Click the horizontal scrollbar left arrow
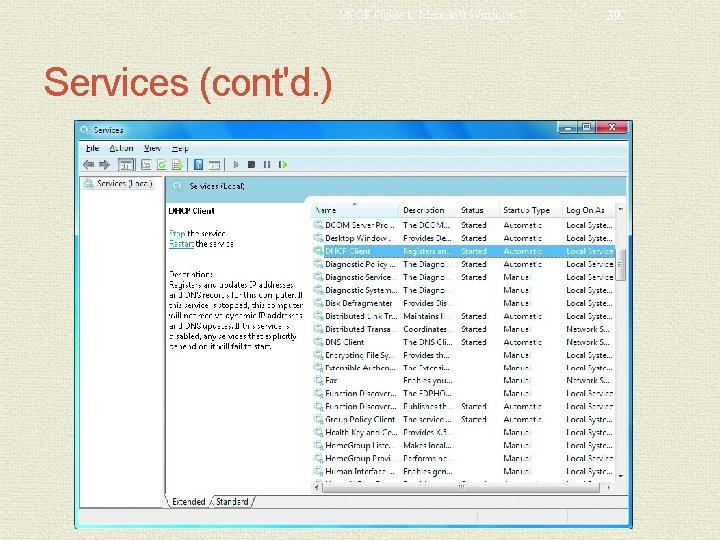Viewport: 720px width, 540px height. point(317,488)
